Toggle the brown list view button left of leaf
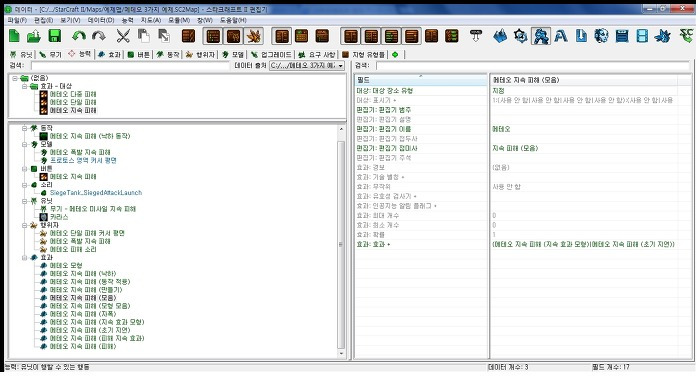This screenshot has width=700, height=376. 233,36
